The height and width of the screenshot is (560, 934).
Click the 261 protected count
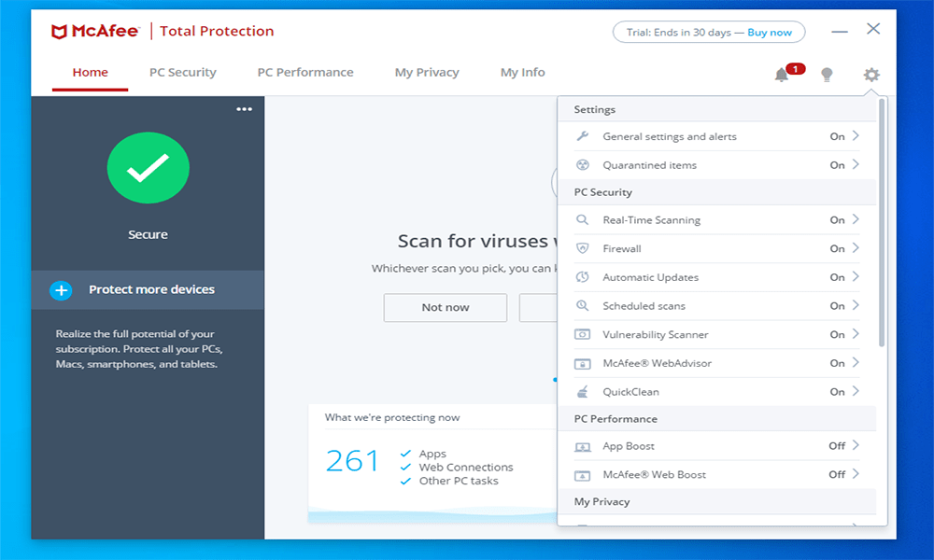click(x=352, y=461)
